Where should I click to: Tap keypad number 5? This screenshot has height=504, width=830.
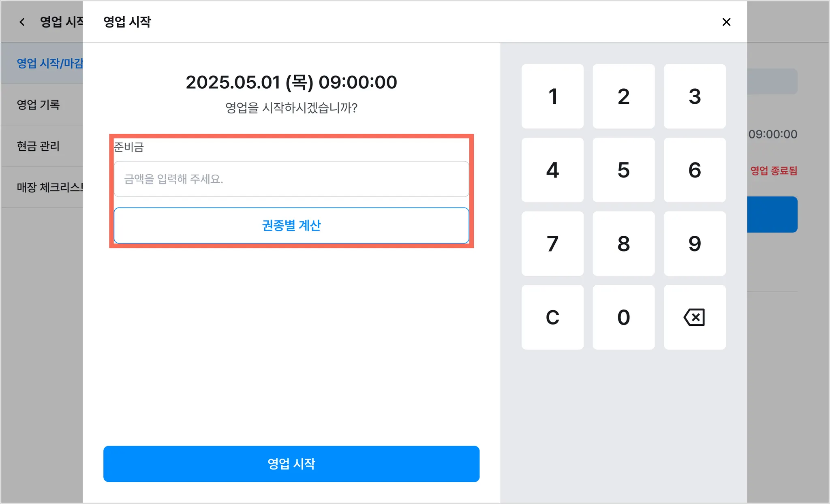pos(623,170)
